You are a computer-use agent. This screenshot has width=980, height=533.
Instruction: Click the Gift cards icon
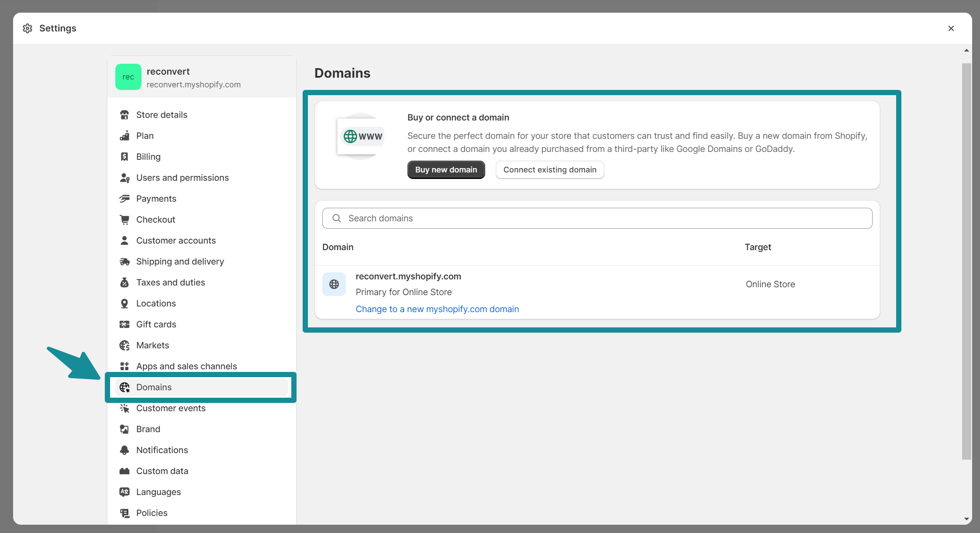[x=124, y=324]
